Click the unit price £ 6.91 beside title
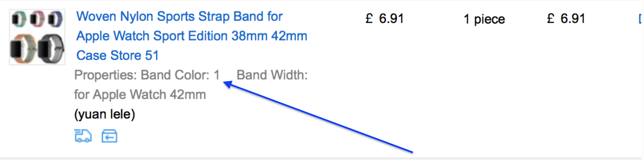 [x=385, y=19]
